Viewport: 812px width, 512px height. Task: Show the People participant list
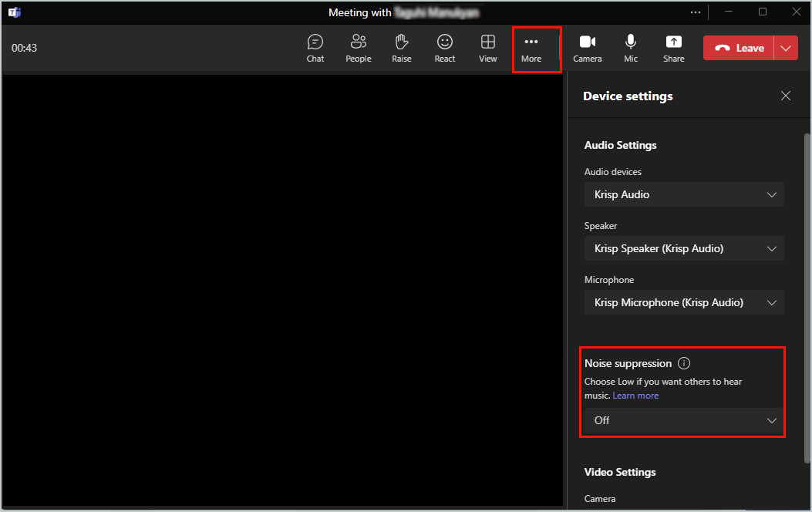click(358, 48)
